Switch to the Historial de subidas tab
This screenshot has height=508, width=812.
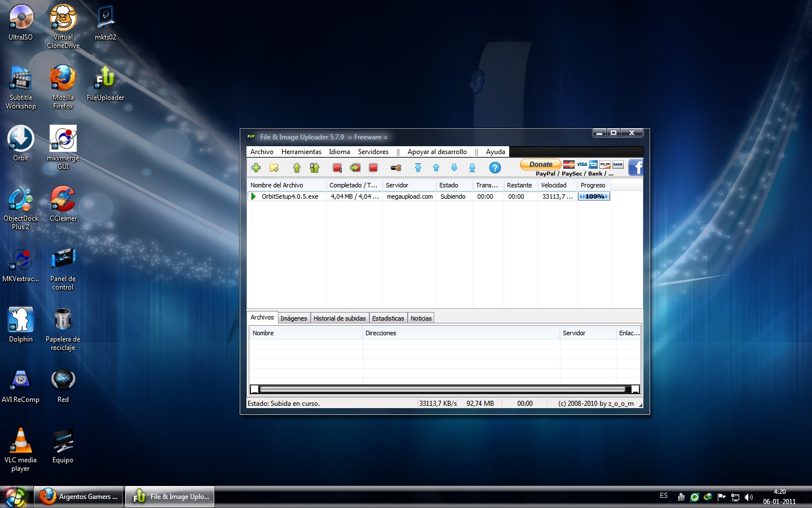click(x=339, y=318)
